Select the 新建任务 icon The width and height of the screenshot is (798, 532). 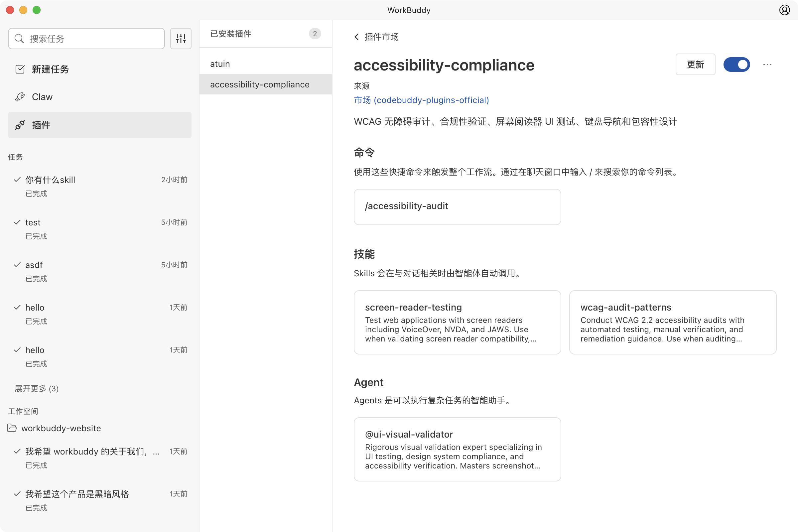point(20,69)
